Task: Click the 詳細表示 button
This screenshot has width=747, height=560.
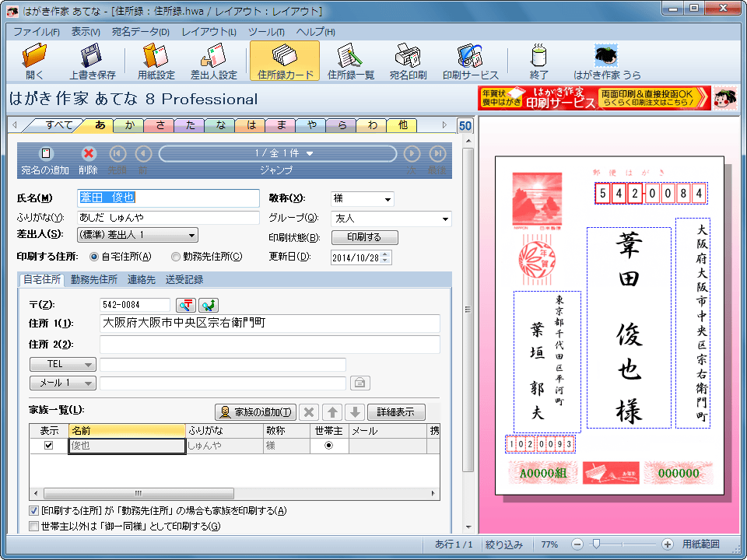Action: coord(396,412)
